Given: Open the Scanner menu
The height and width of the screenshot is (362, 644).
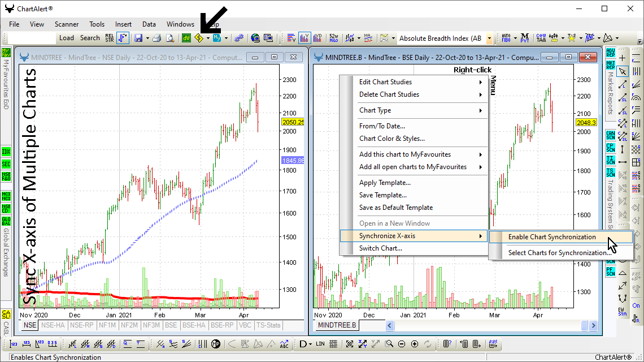Looking at the screenshot, I should [x=67, y=24].
